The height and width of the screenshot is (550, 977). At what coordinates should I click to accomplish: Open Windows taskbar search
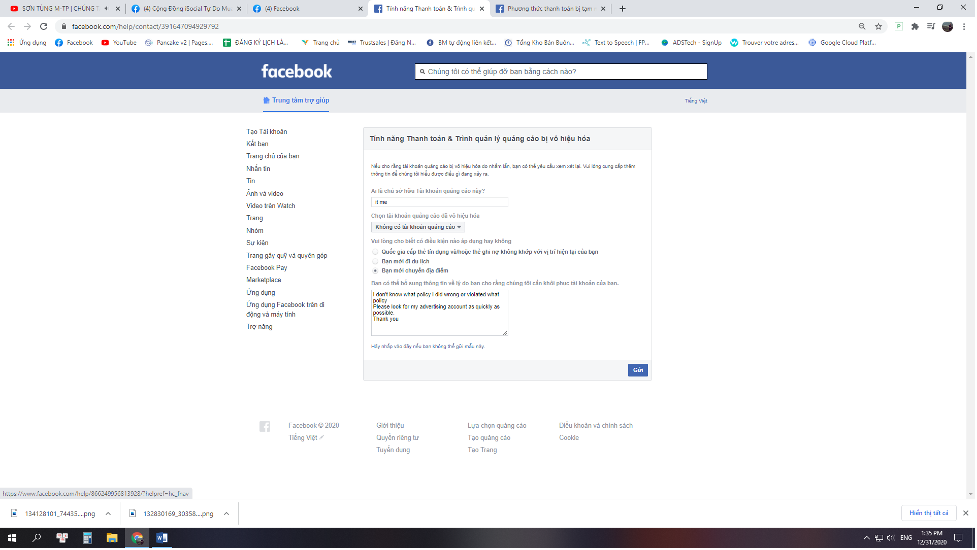click(x=37, y=538)
